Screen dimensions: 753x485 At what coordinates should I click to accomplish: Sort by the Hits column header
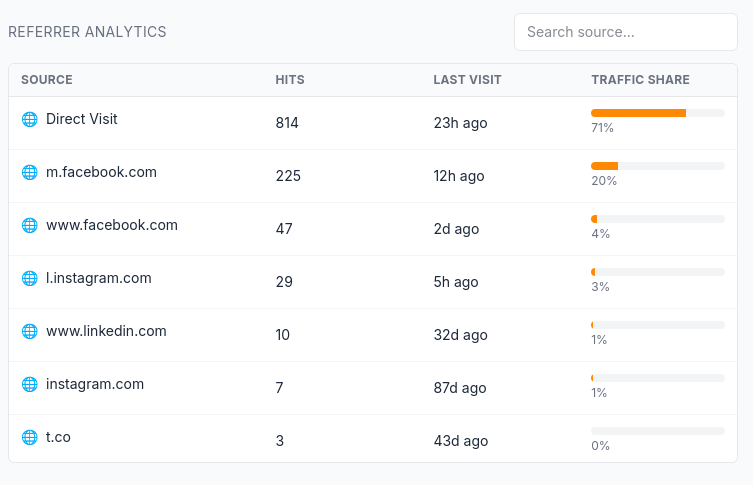click(x=290, y=80)
